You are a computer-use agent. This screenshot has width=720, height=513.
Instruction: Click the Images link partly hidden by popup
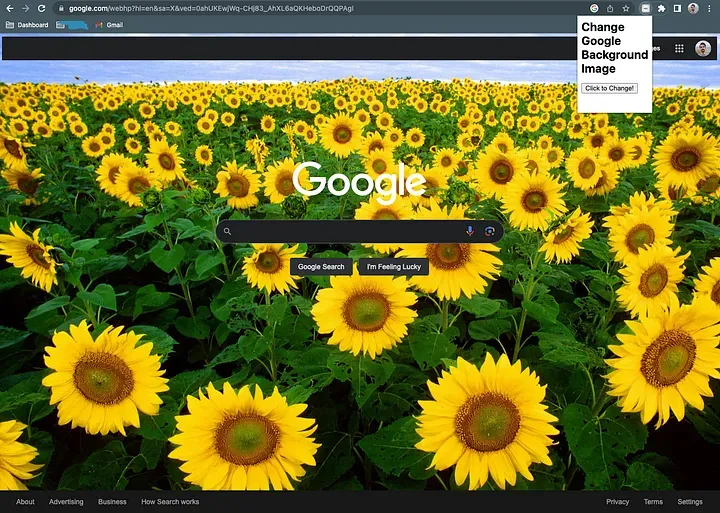(x=656, y=48)
